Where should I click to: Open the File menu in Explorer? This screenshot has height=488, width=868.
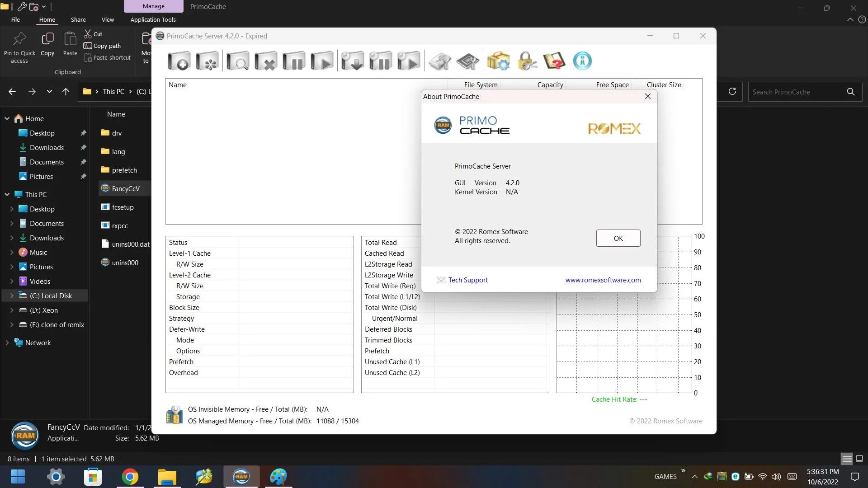[15, 19]
